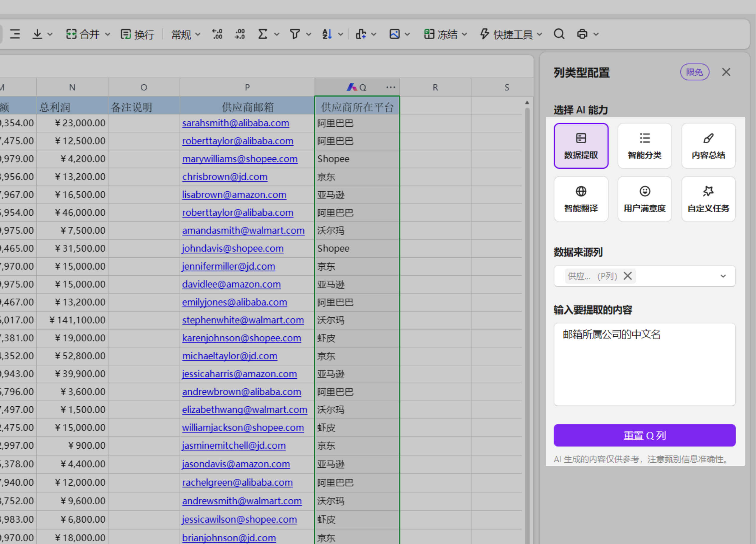The height and width of the screenshot is (544, 756).
Task: Select column P header
Action: click(x=247, y=87)
